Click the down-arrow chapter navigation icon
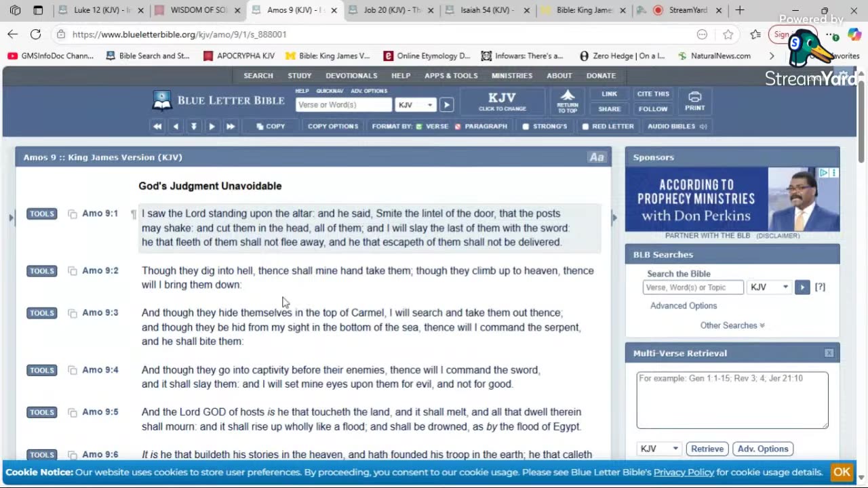Viewport: 868px width, 488px height. (x=194, y=126)
